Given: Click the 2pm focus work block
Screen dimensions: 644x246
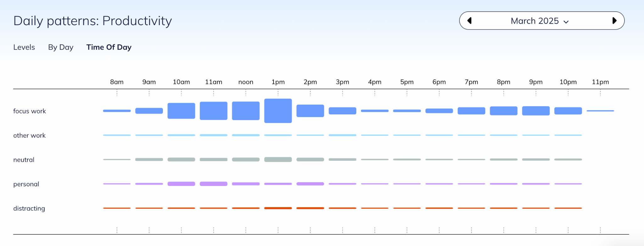Looking at the screenshot, I should (310, 111).
